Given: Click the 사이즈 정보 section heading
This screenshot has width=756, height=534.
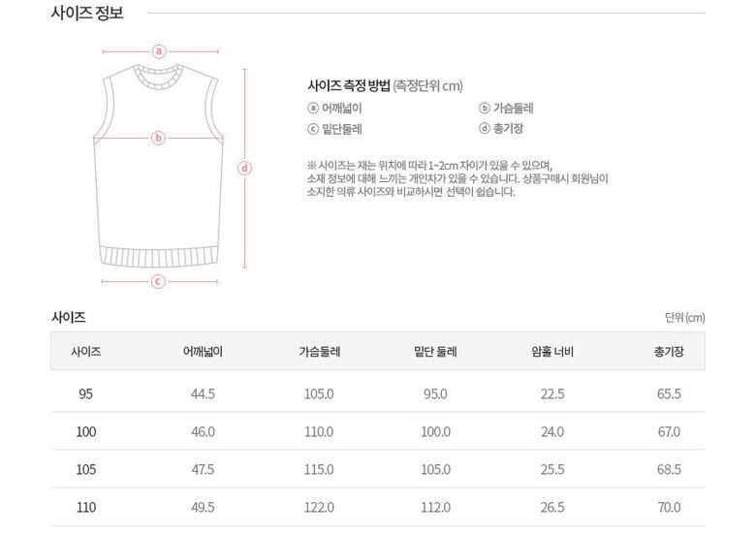Looking at the screenshot, I should (x=86, y=14).
